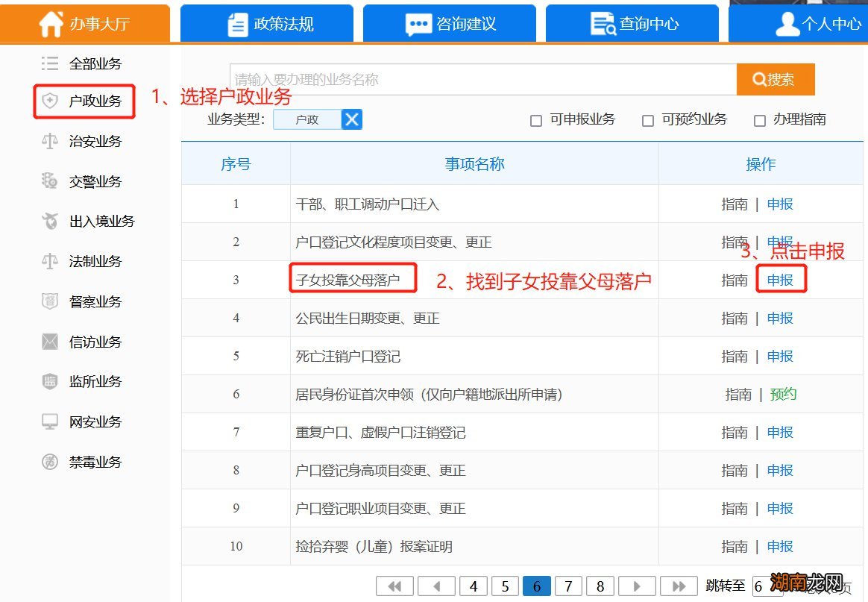This screenshot has width=868, height=602.
Task: Remove the 户政 filter tag
Action: (x=351, y=119)
